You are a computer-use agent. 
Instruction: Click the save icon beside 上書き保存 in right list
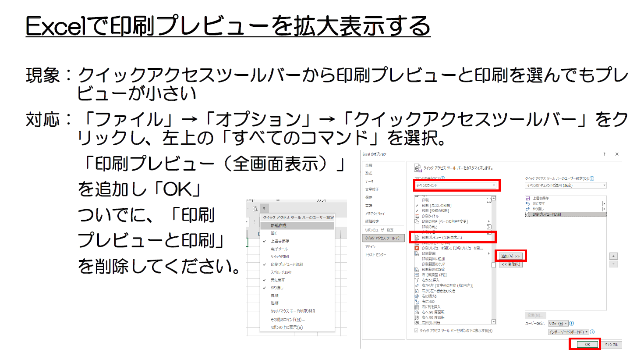[527, 199]
